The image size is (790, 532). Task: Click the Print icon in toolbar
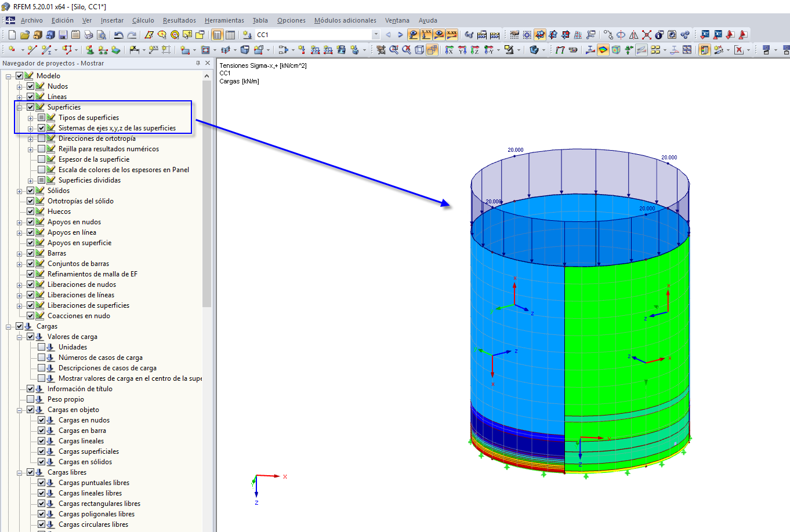point(89,35)
